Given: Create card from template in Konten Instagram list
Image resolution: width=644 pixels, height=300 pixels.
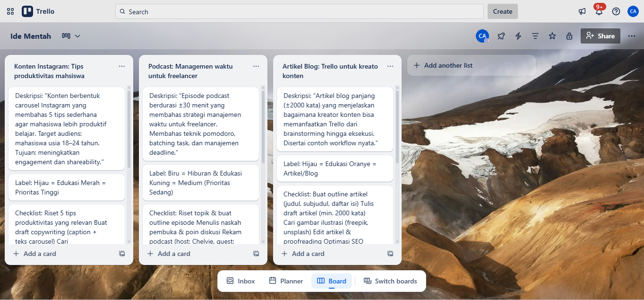Looking at the screenshot, I should (x=122, y=254).
